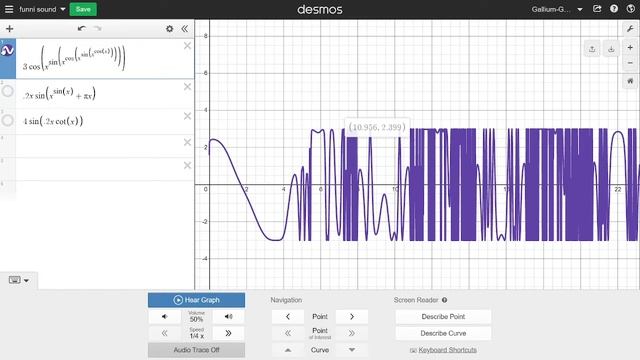The width and height of the screenshot is (640, 360).
Task: Zoom out on the graph
Action: point(630,63)
